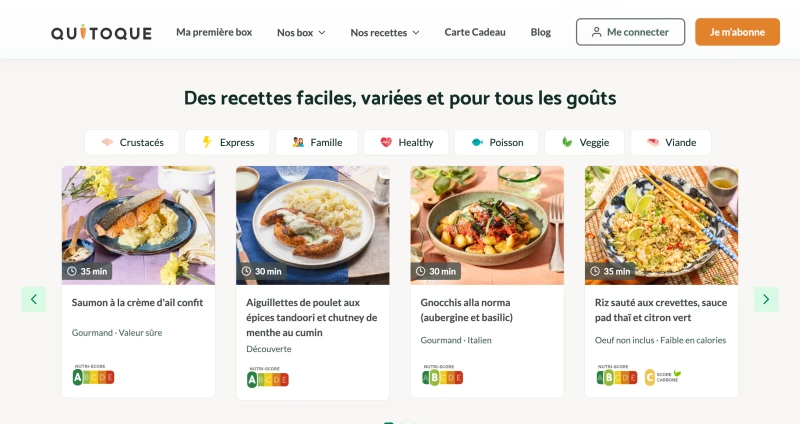The height and width of the screenshot is (424, 800).
Task: Click Nutri-Score badge on salmon recipe
Action: pos(93,375)
